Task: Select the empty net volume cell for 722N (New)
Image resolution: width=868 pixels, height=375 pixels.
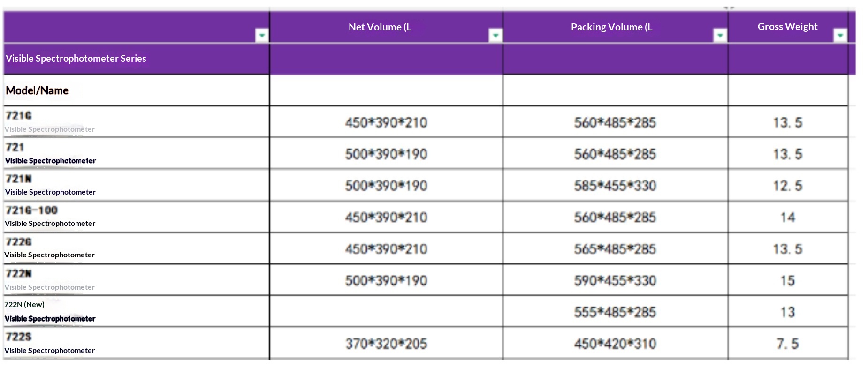Action: click(386, 311)
